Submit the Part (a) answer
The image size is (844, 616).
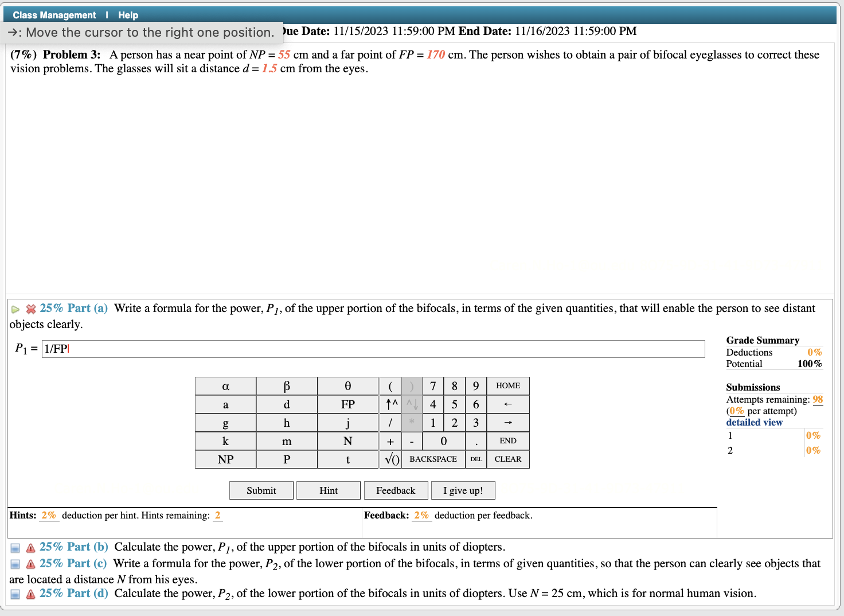coord(261,490)
